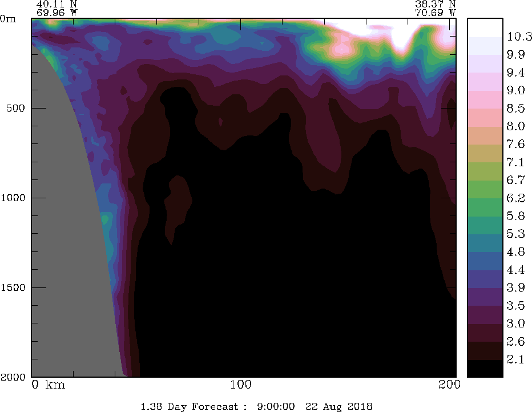Click the 8.0 colorbar label
This screenshot has height=412, width=532.
pos(515,126)
